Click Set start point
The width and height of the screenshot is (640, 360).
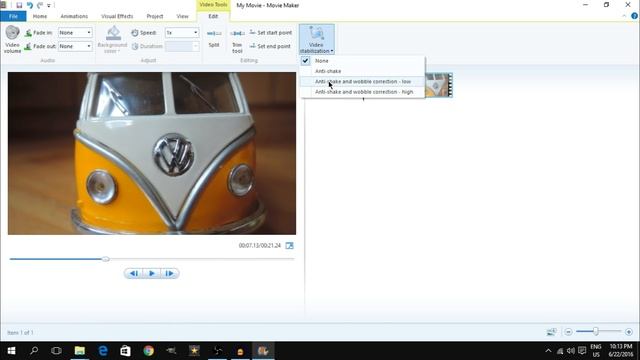point(271,32)
